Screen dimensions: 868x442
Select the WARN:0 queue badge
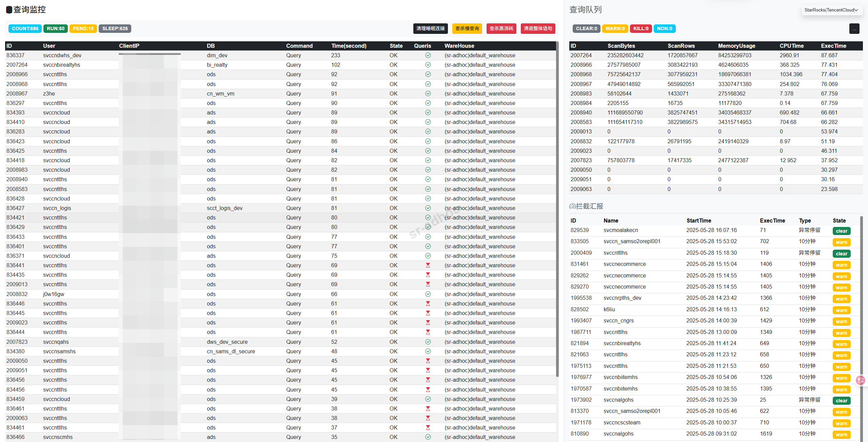(x=615, y=28)
